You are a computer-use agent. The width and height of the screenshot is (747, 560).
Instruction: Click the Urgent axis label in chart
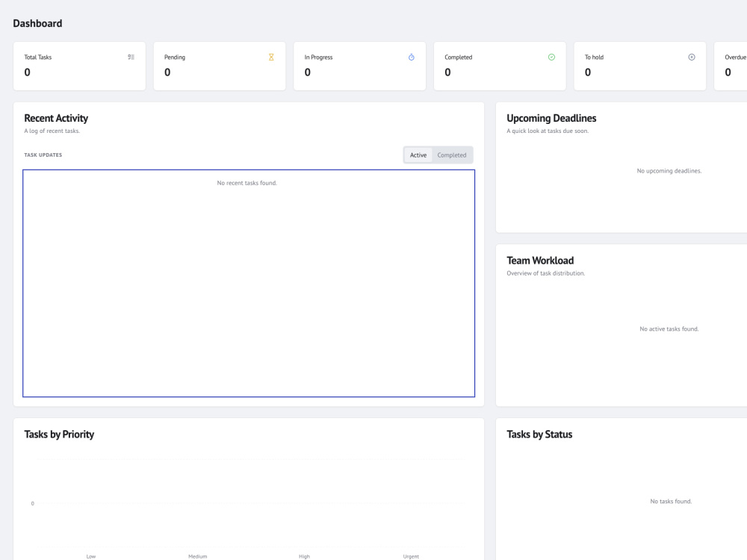[x=411, y=556]
